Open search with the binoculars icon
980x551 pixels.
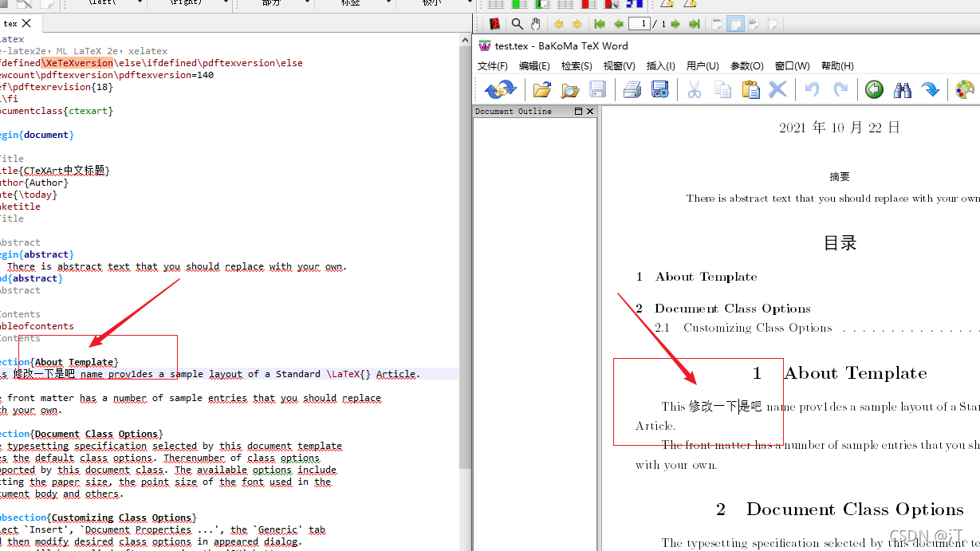coord(903,89)
